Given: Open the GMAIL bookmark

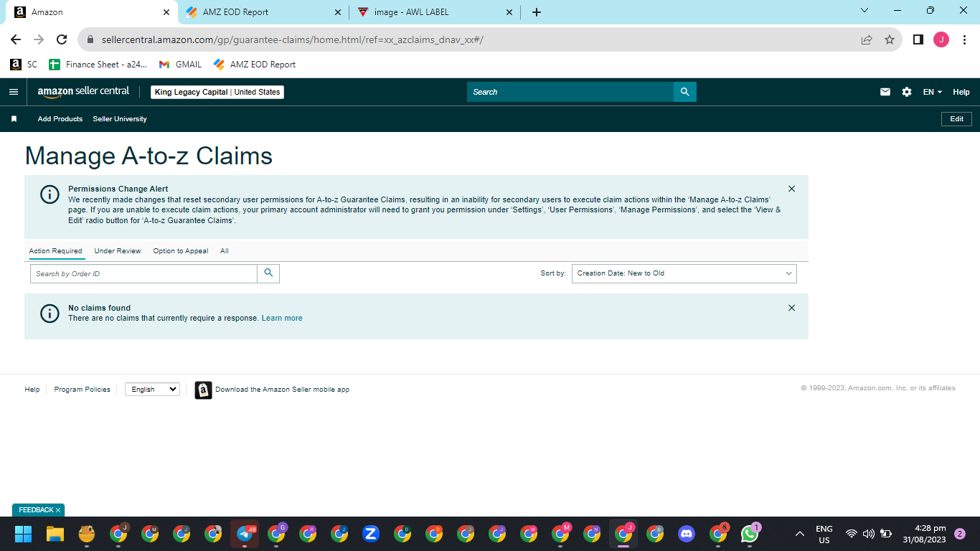Looking at the screenshot, I should pos(181,65).
